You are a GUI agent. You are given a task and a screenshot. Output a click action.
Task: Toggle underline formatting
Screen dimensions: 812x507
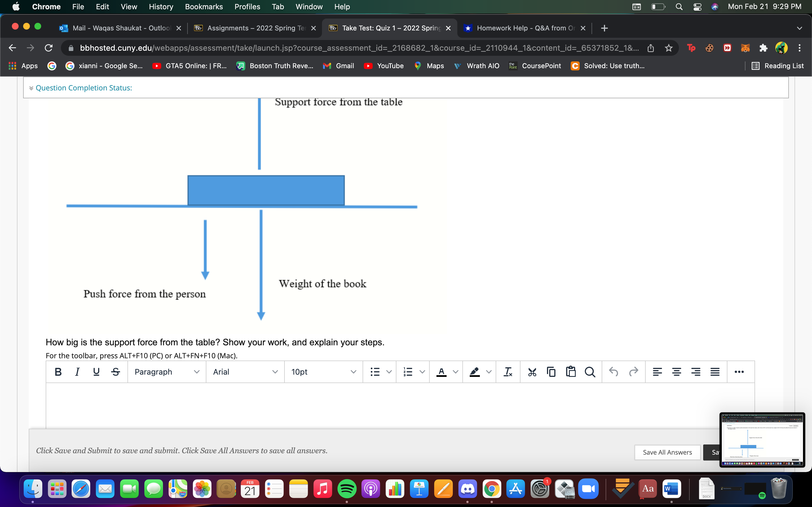96,372
